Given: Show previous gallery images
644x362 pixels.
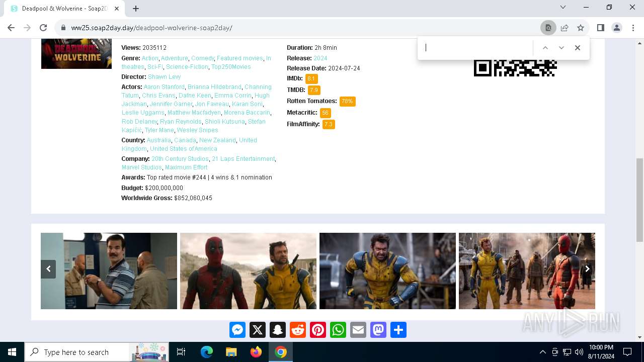Looking at the screenshot, I should coord(48,269).
